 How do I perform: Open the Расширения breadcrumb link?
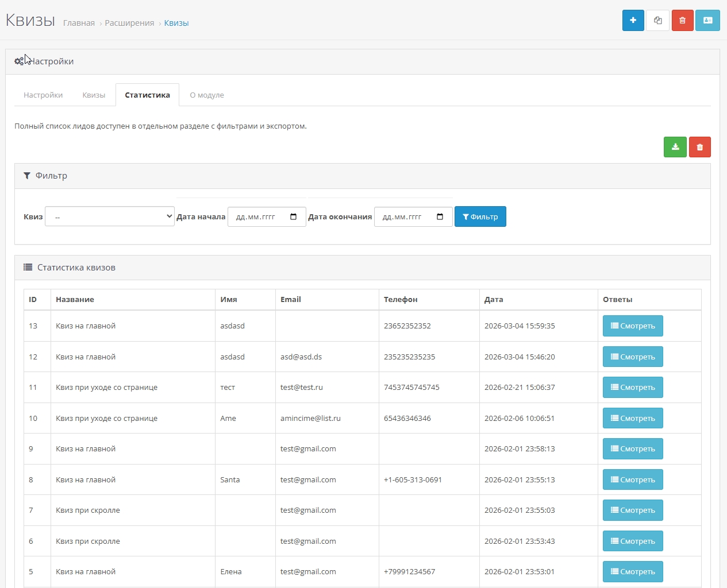pos(129,23)
